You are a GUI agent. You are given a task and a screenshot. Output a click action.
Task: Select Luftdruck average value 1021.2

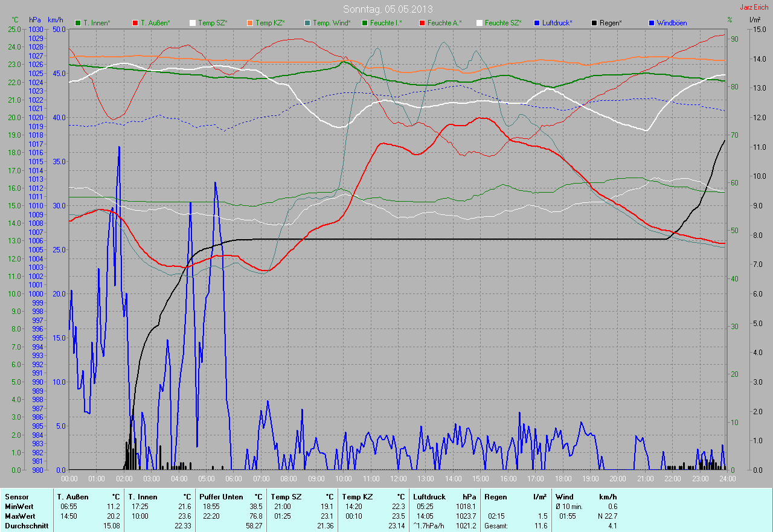click(466, 526)
